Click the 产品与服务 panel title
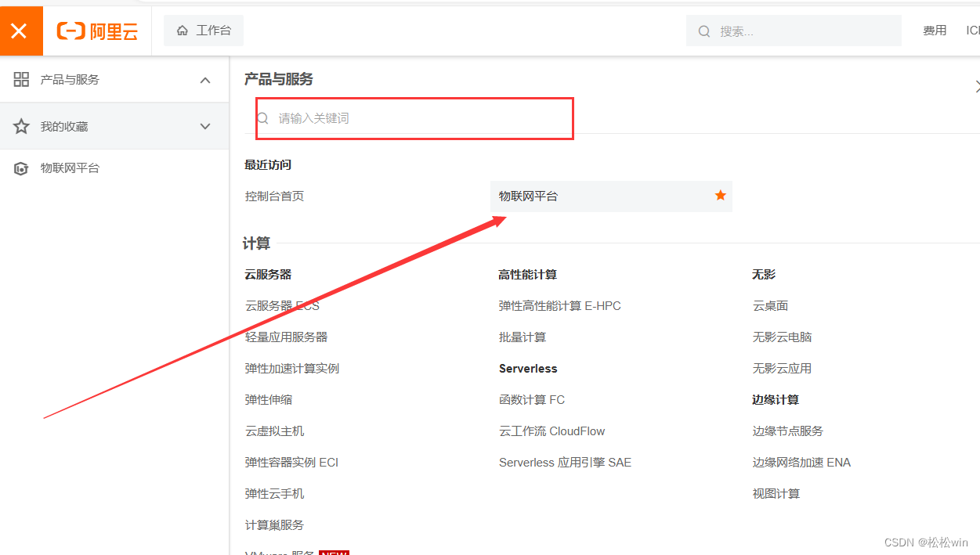The width and height of the screenshot is (980, 555). point(279,79)
